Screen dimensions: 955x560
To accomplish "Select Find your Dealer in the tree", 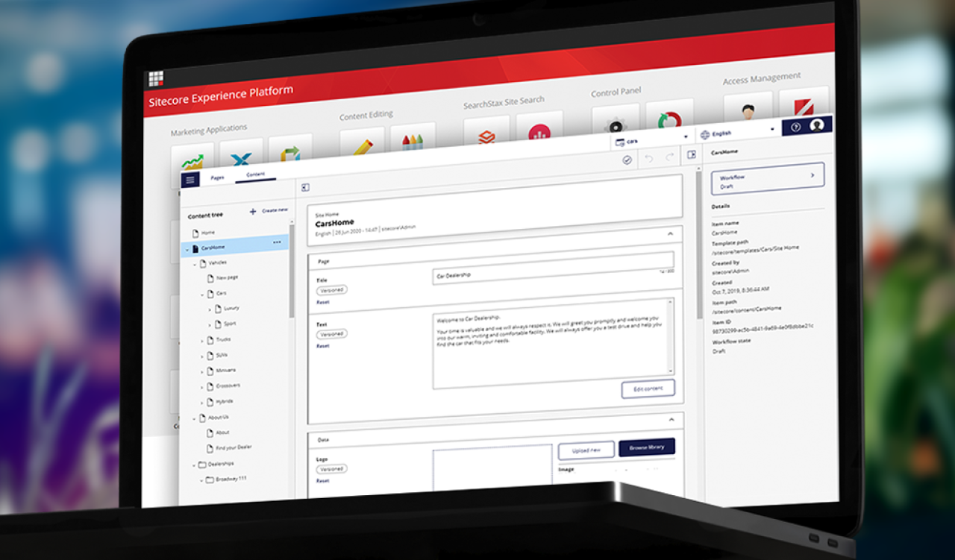I will (234, 447).
